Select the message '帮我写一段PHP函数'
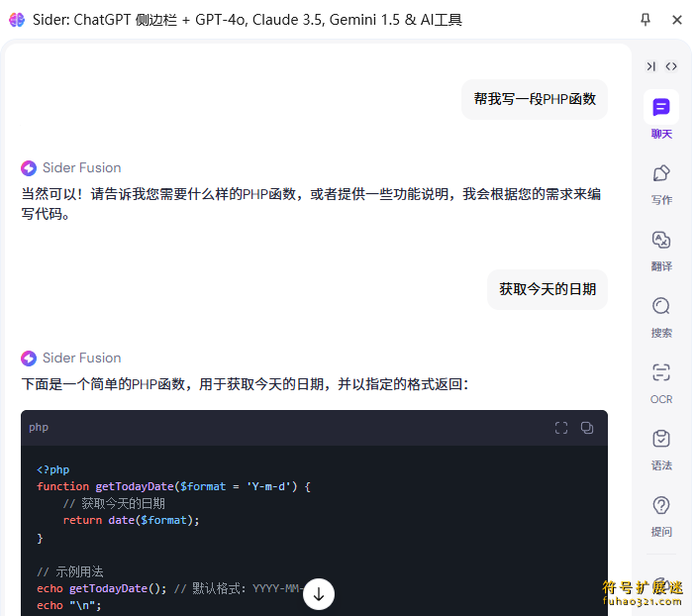 click(535, 99)
